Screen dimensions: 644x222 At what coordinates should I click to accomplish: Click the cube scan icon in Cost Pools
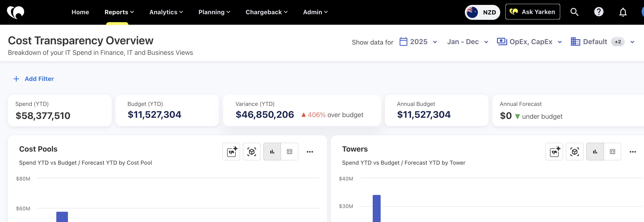pos(252,152)
